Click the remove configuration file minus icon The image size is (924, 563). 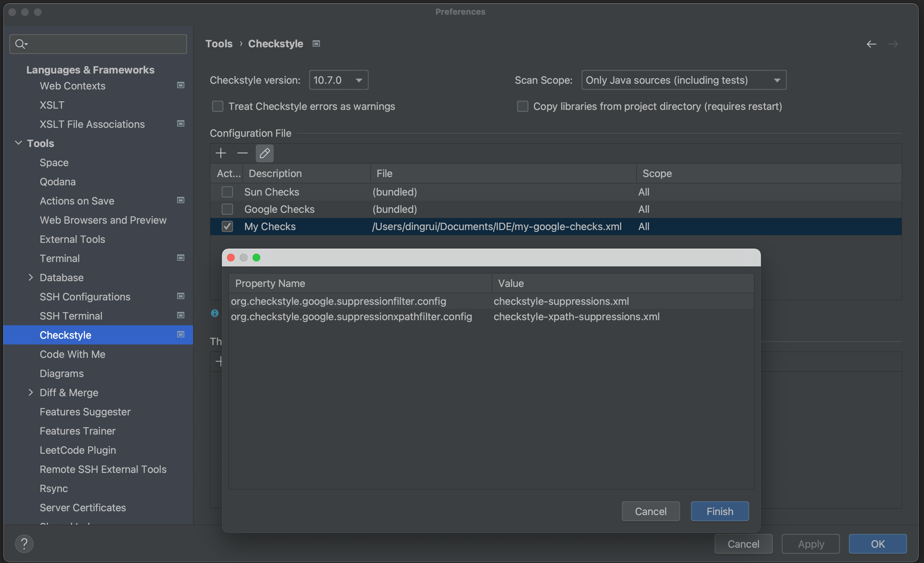(242, 153)
